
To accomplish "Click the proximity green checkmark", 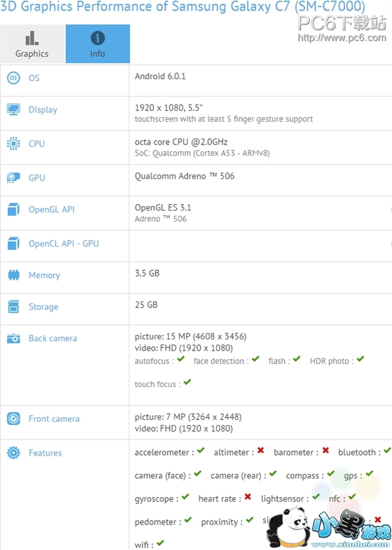I will [250, 520].
